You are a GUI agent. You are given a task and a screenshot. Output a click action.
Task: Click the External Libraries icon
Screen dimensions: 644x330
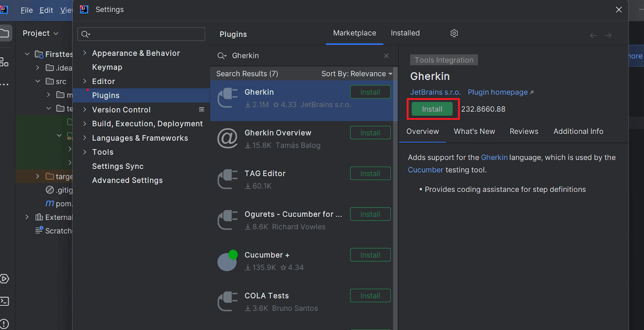pos(39,217)
